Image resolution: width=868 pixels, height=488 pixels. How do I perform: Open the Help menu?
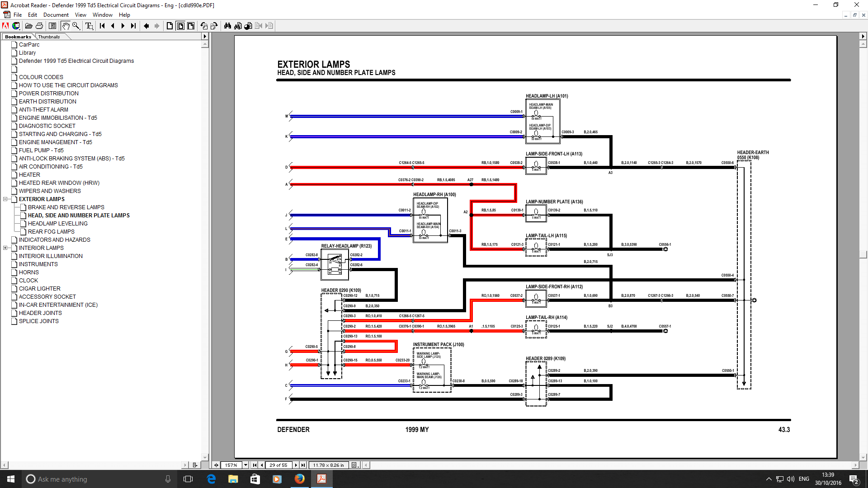point(124,15)
